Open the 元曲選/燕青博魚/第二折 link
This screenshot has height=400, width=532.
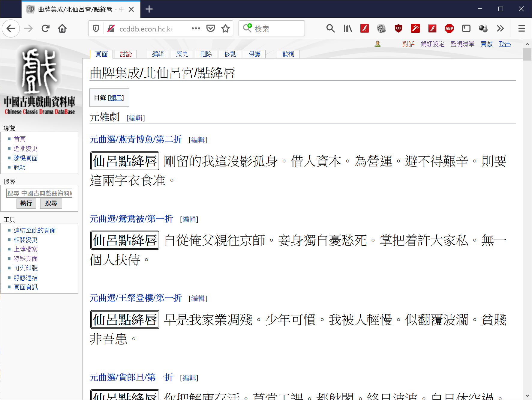136,139
